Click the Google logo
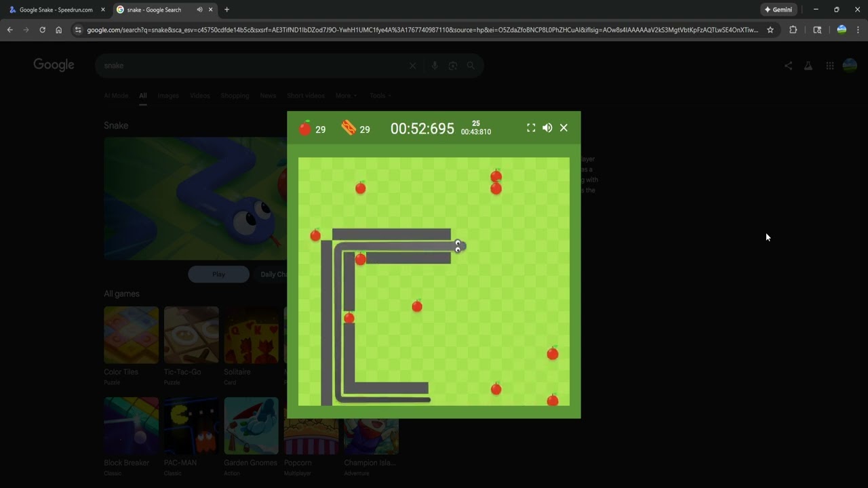 [x=54, y=65]
